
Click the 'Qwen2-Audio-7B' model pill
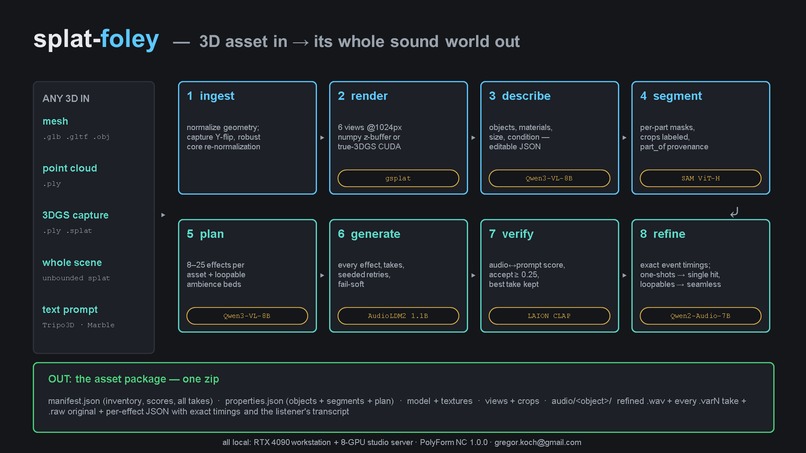pos(700,316)
